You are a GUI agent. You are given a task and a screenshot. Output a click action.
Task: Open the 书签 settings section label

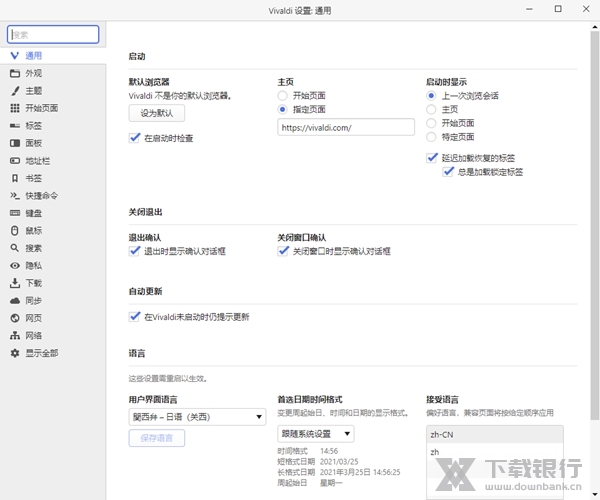click(x=34, y=178)
